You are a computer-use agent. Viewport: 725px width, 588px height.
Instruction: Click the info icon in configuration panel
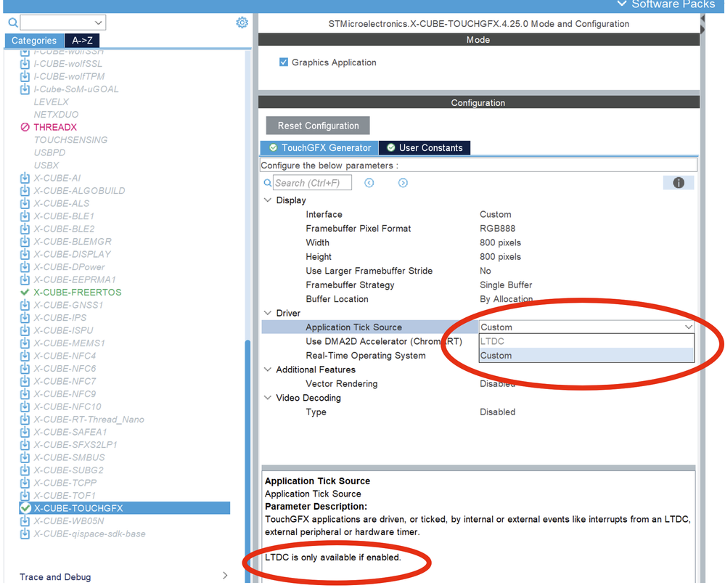679,183
